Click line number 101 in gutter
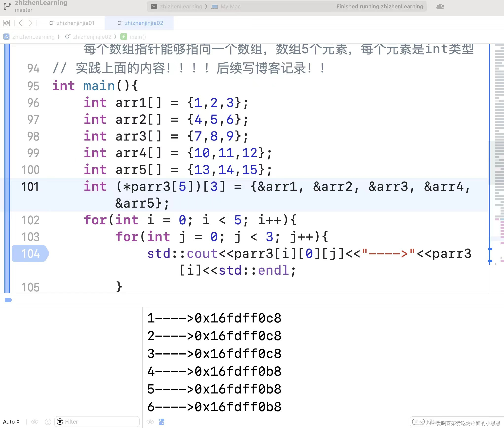 click(30, 187)
